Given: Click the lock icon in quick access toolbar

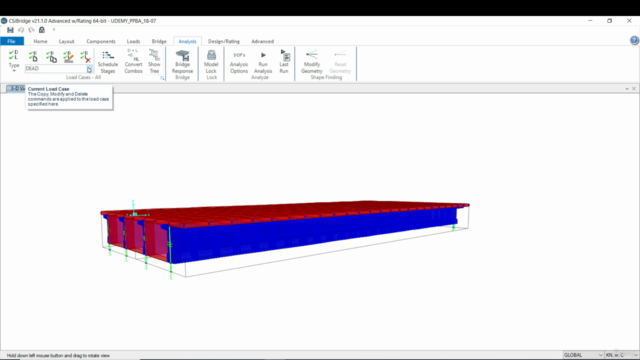Looking at the screenshot, I should click(x=42, y=30).
